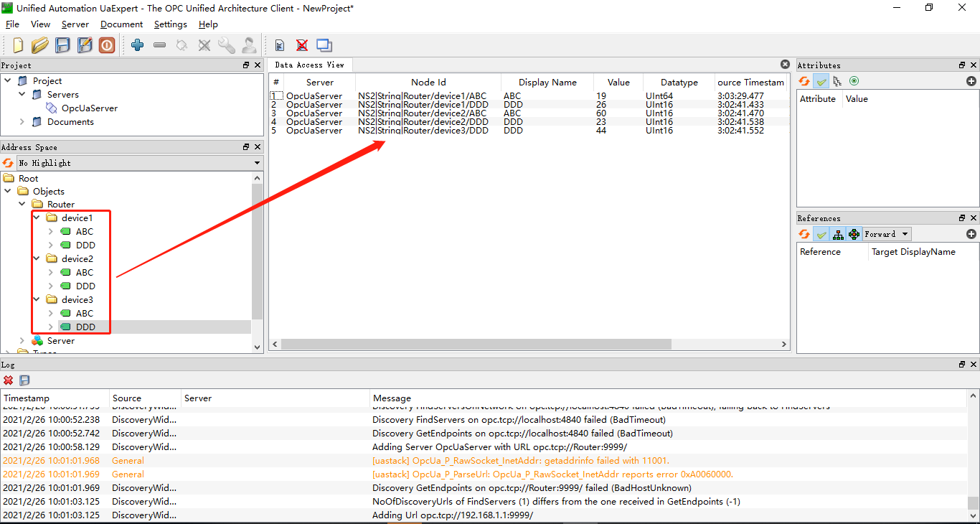Click the Save Project floppy disk icon
The width and height of the screenshot is (980, 524).
pos(62,45)
